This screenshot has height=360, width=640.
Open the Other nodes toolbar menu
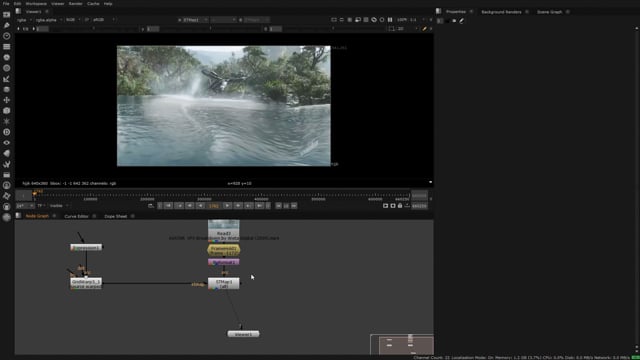7,175
